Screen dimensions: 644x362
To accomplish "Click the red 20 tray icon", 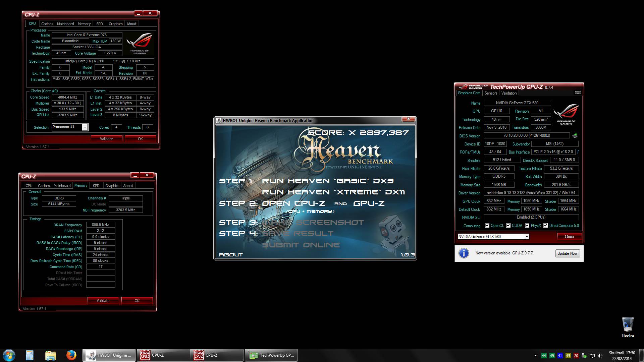I will tap(576, 356).
